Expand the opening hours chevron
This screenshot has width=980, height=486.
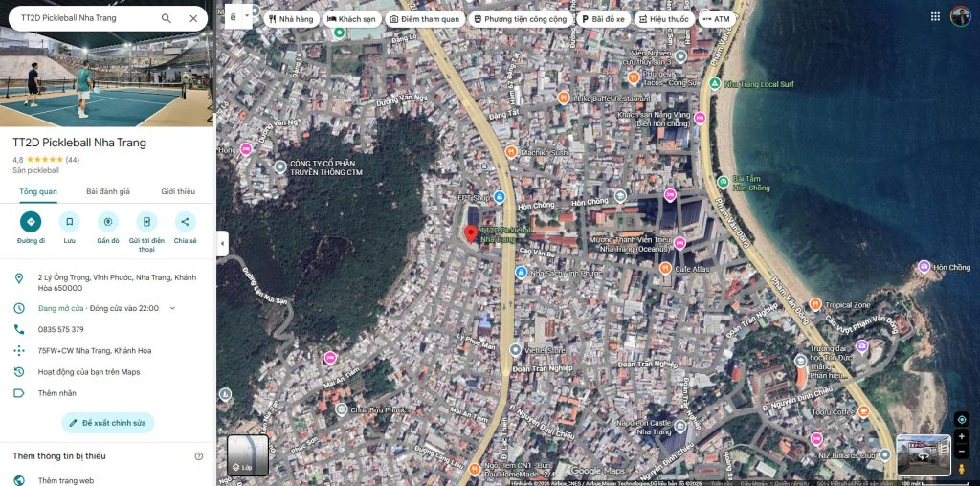(x=173, y=308)
